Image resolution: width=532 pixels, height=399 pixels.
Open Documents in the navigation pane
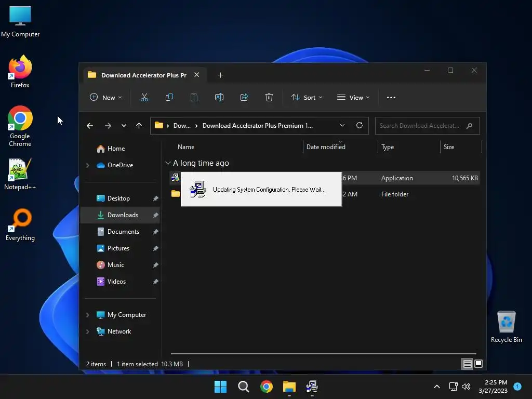[x=124, y=232]
